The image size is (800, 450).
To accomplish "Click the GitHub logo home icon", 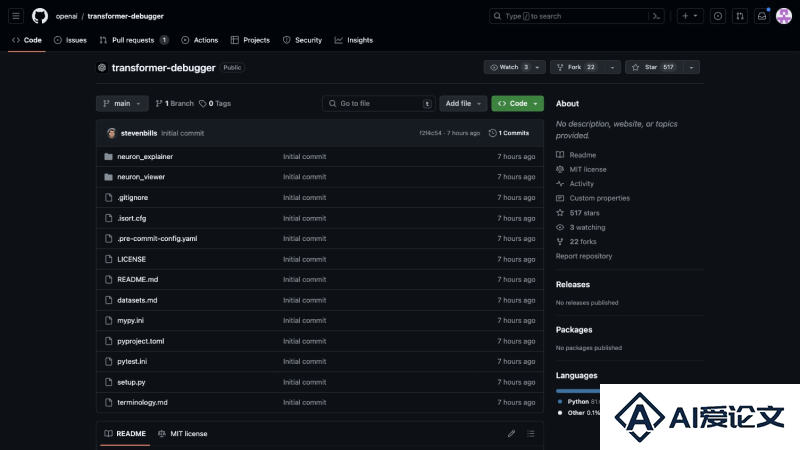I will 40,16.
